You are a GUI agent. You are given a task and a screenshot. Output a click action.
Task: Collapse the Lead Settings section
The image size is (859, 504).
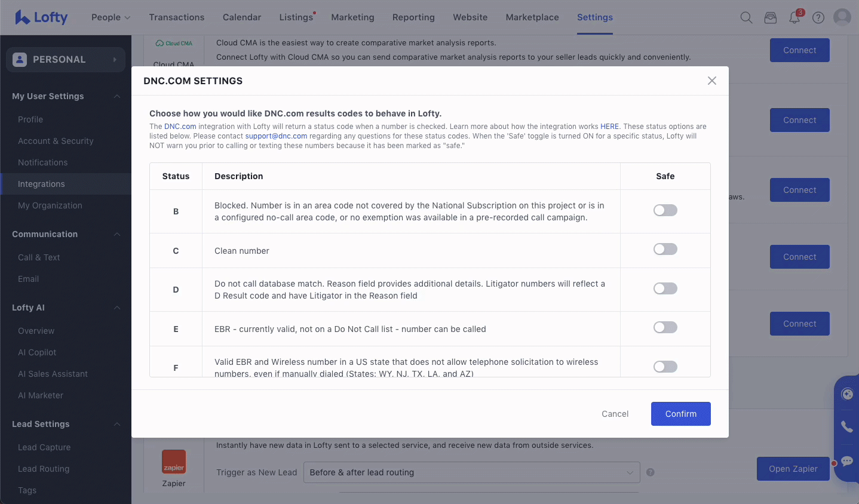pyautogui.click(x=117, y=424)
